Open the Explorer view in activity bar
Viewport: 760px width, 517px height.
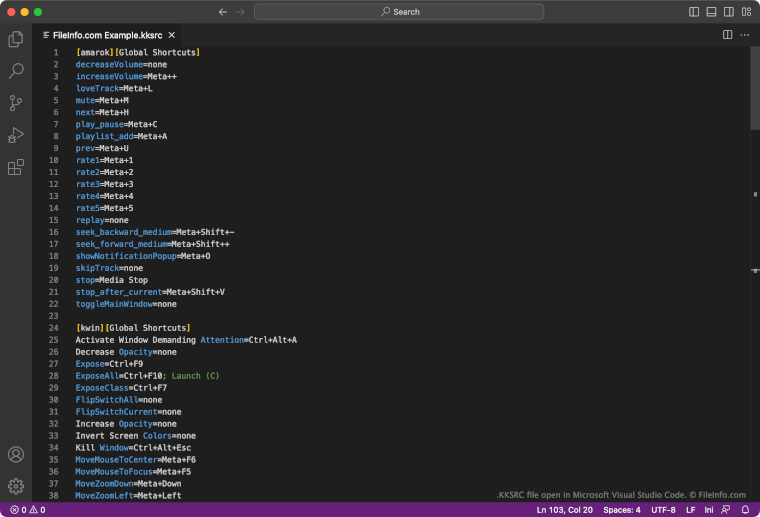click(x=16, y=39)
